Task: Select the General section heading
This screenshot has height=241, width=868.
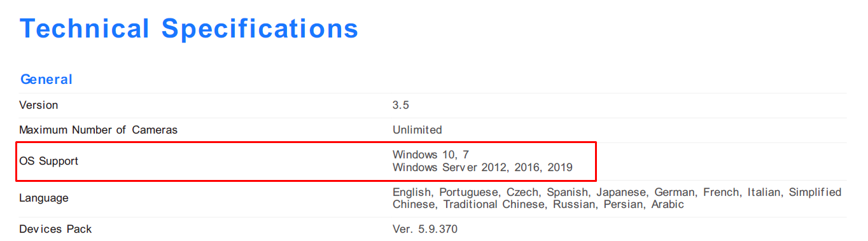Action: (46, 79)
